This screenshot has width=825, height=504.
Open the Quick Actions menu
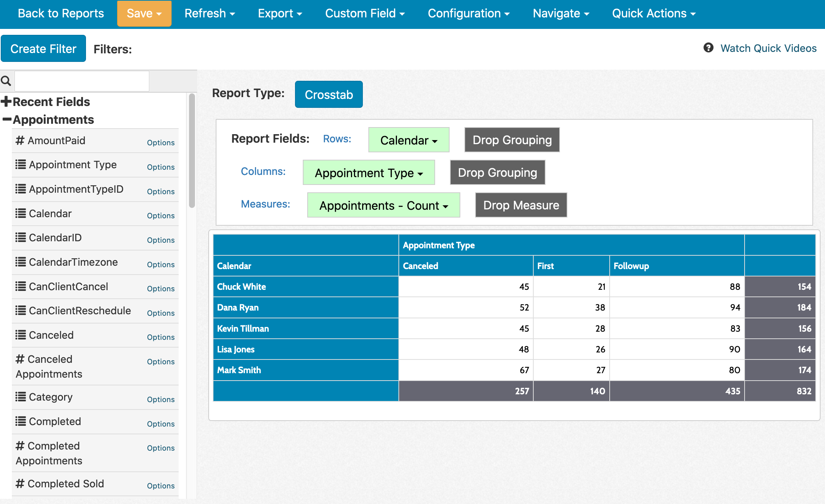coord(653,13)
